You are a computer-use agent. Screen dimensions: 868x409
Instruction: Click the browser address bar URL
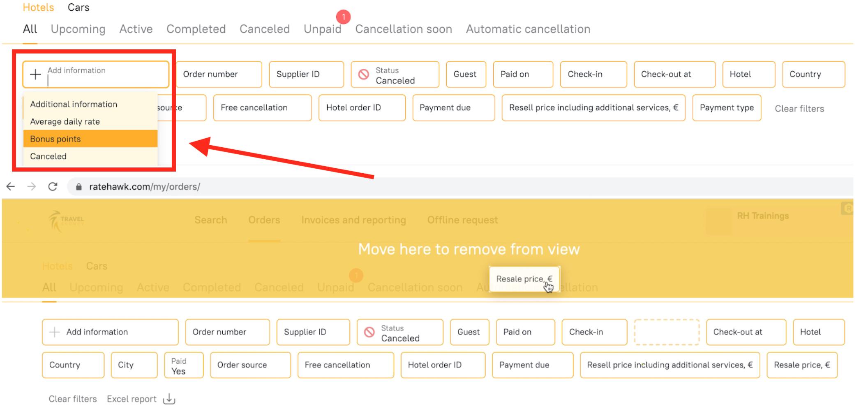point(145,187)
